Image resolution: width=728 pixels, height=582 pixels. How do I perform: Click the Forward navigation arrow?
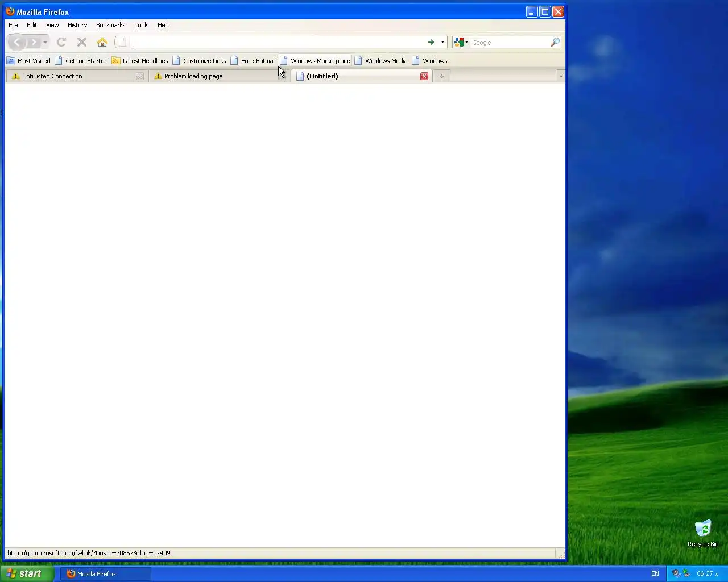[x=34, y=42]
